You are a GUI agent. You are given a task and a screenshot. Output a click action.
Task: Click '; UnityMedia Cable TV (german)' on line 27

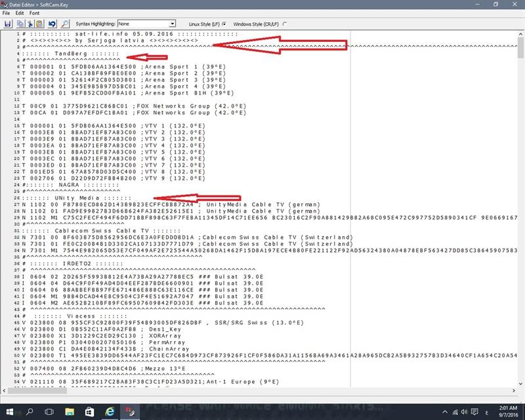[259, 205]
